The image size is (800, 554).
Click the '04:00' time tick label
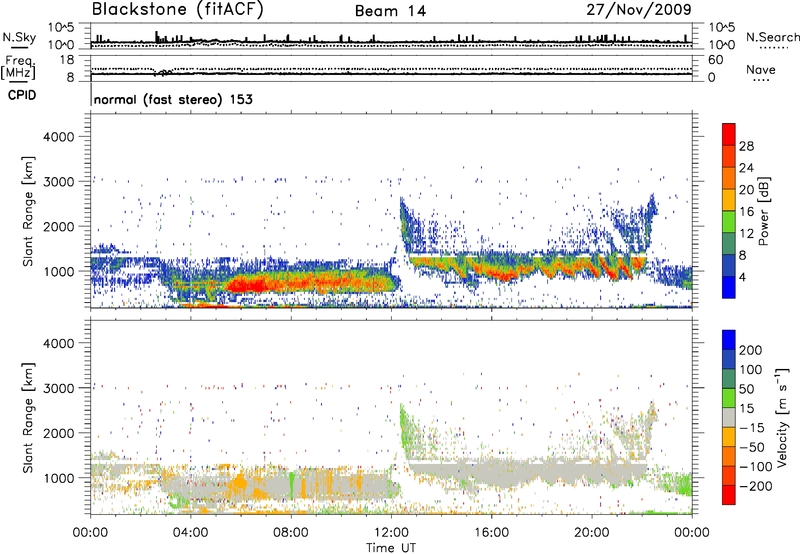190,533
